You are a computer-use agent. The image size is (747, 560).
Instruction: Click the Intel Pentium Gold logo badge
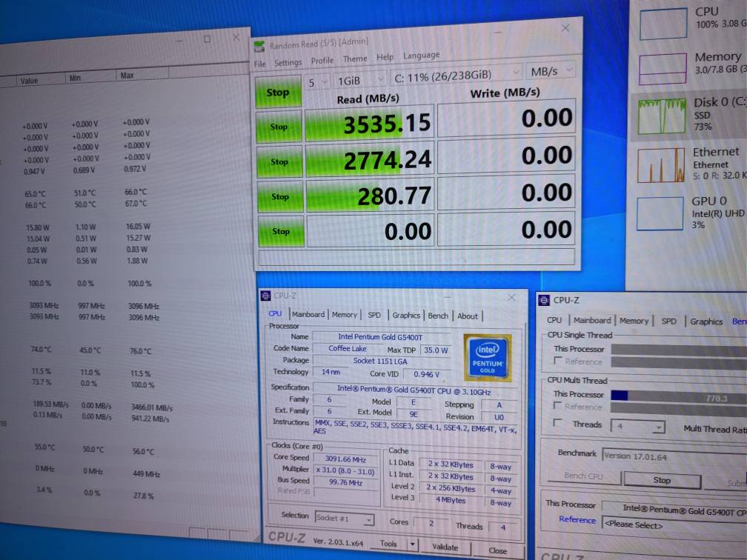pos(487,359)
